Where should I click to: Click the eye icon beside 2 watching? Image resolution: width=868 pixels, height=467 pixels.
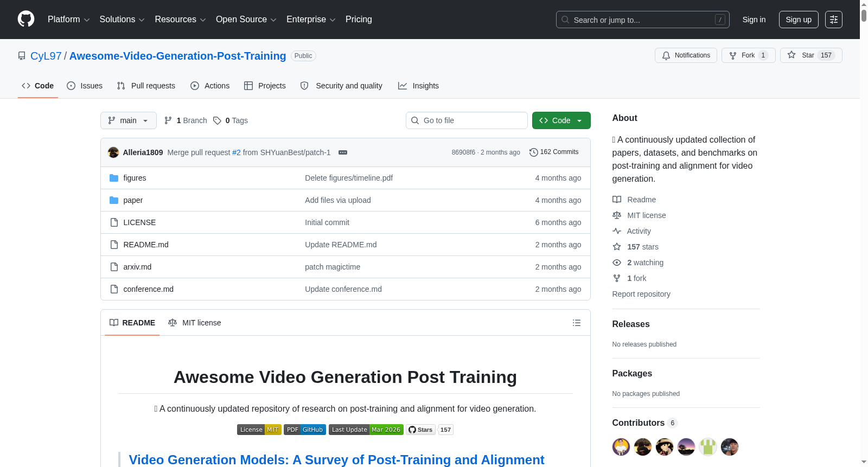pos(617,263)
